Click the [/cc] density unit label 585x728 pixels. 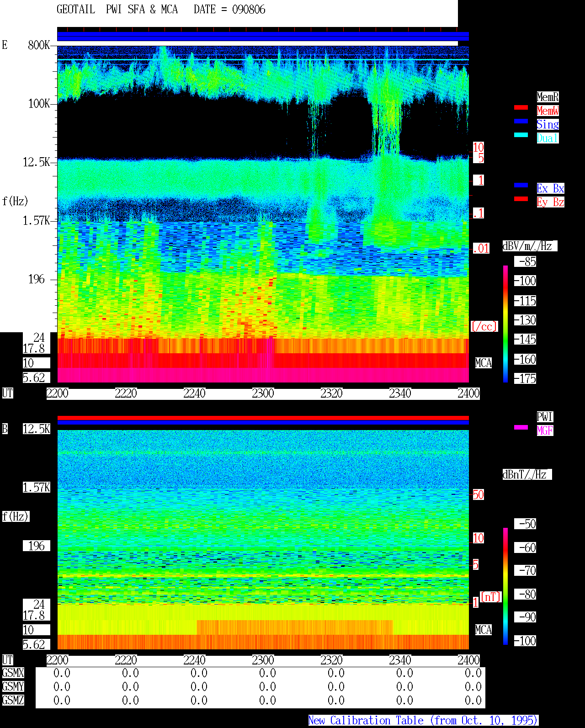click(x=484, y=326)
